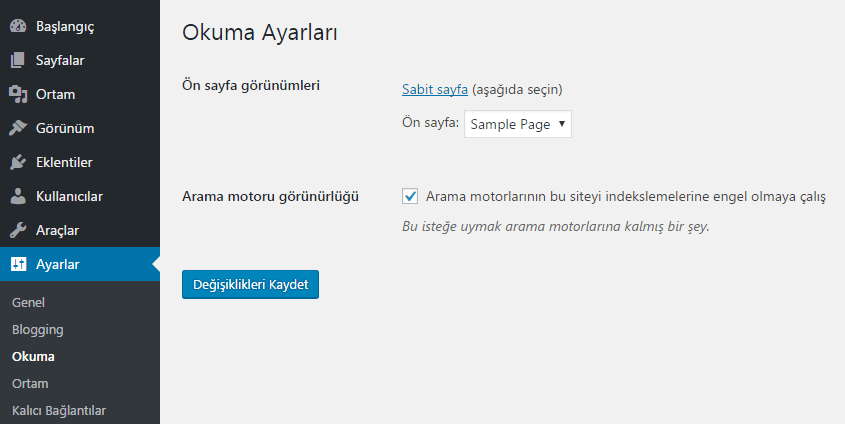Open the Ön sayfa Sample Page dropdown
This screenshot has width=845, height=424.
517,124
